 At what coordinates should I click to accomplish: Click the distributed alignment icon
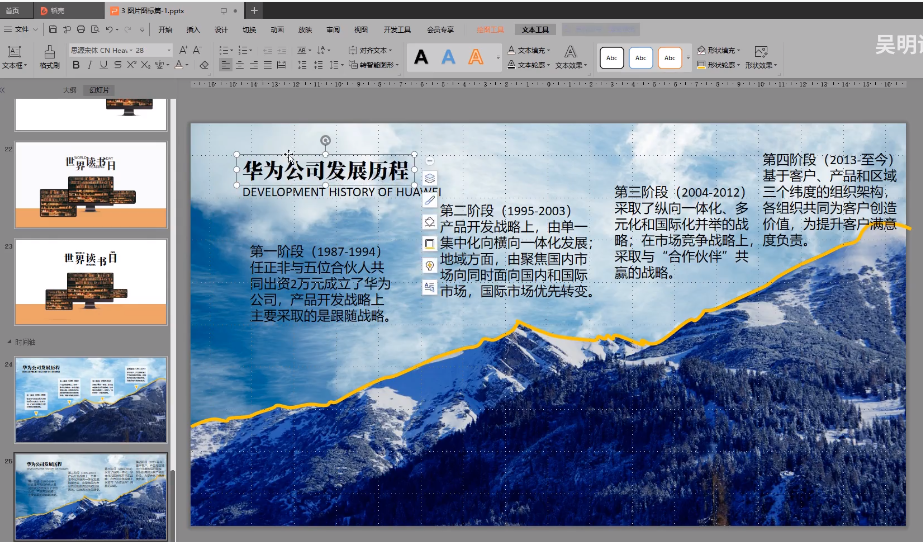pos(281,65)
